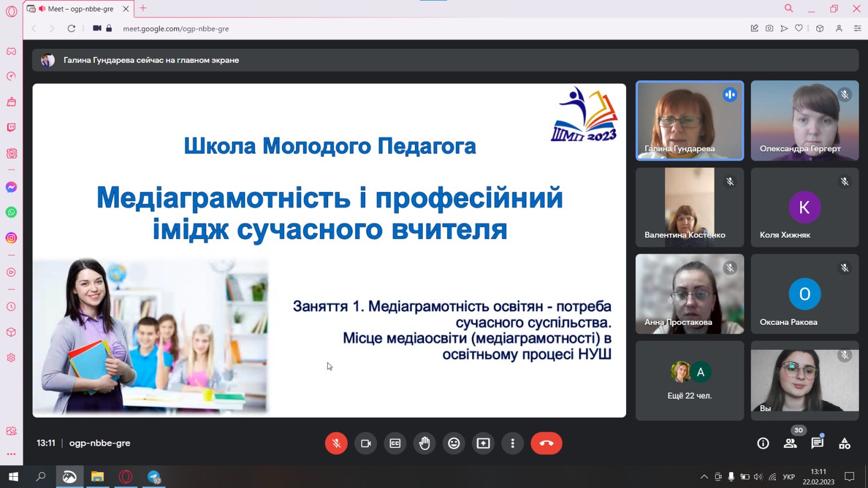Start presenting your screen
The image size is (868, 488).
[x=483, y=443]
